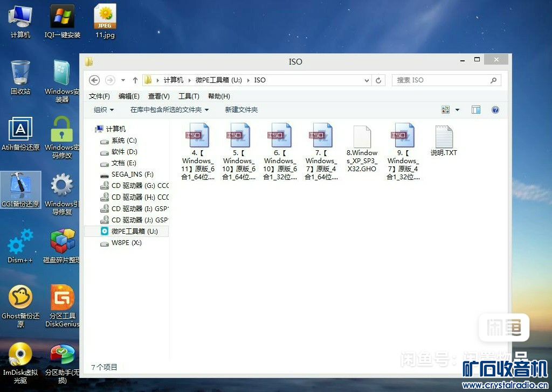
Task: Click the 7 个项目 status text
Action: [104, 367]
